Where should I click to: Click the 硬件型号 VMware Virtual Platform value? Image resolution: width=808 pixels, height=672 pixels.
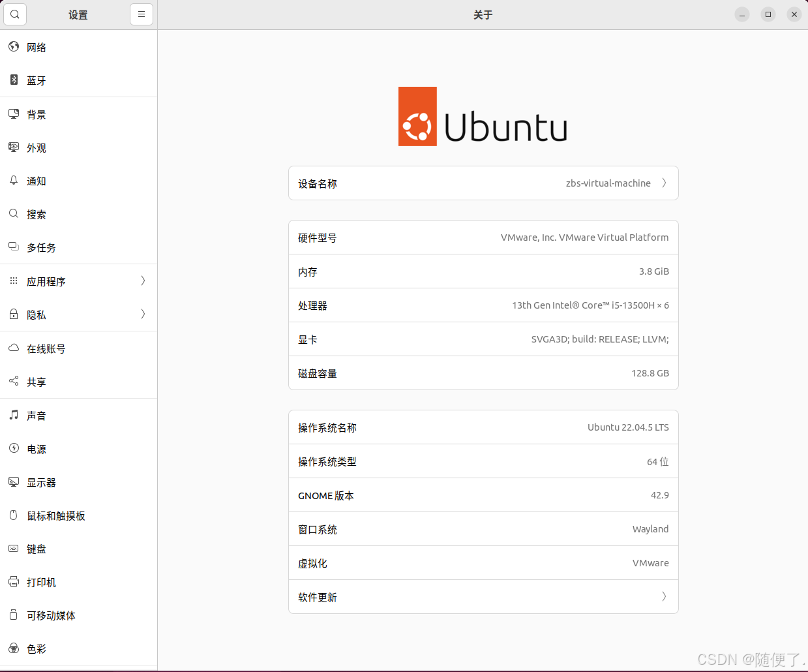click(584, 237)
